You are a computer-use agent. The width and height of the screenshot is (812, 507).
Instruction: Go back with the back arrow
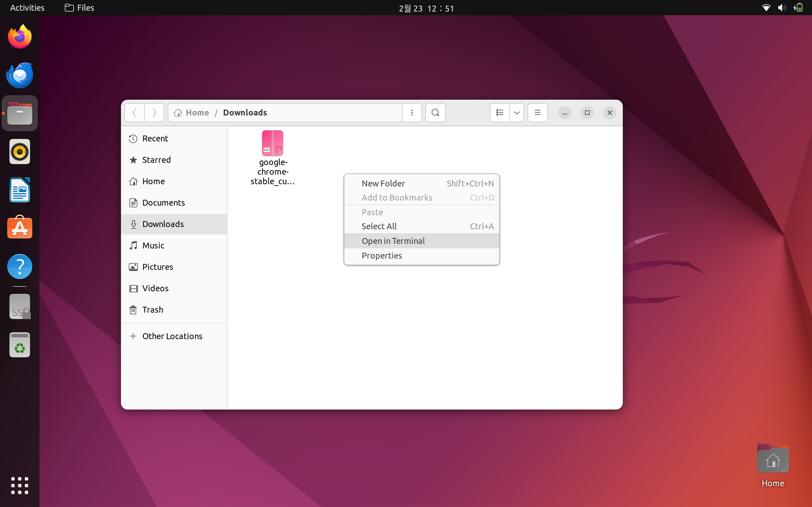[134, 113]
